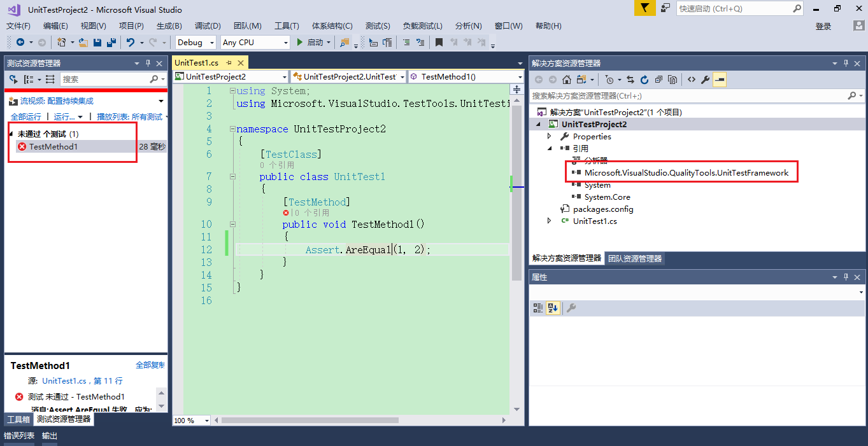Pin the Properties panel with pushpin
This screenshot has width=868, height=446.
click(846, 277)
